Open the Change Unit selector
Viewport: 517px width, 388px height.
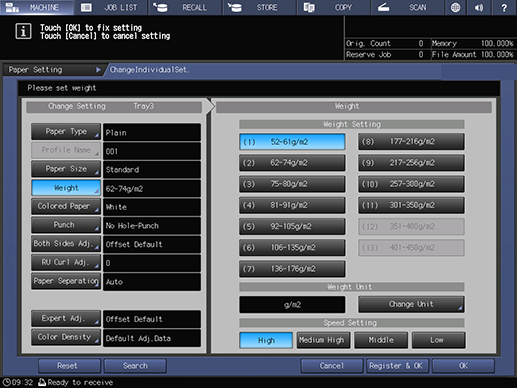411,304
